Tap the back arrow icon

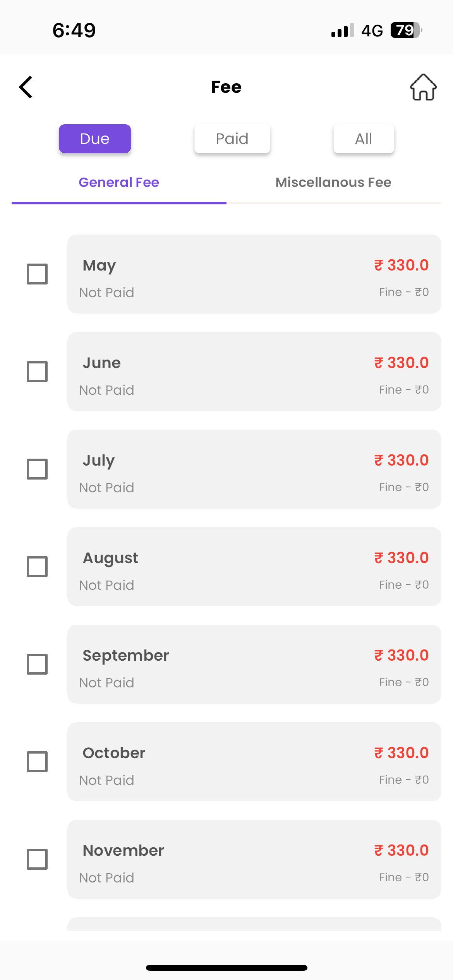pyautogui.click(x=26, y=87)
